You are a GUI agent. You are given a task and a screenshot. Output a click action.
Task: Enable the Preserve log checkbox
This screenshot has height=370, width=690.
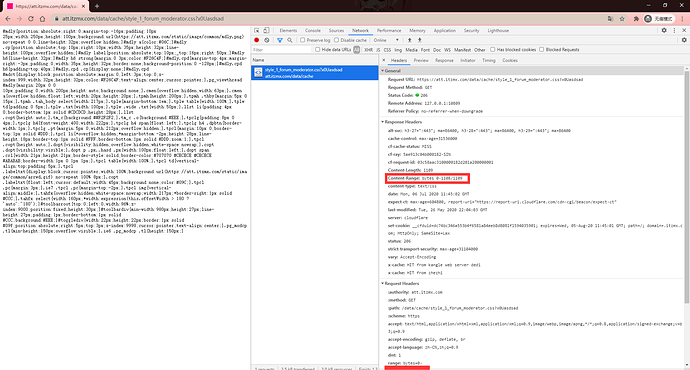303,40
